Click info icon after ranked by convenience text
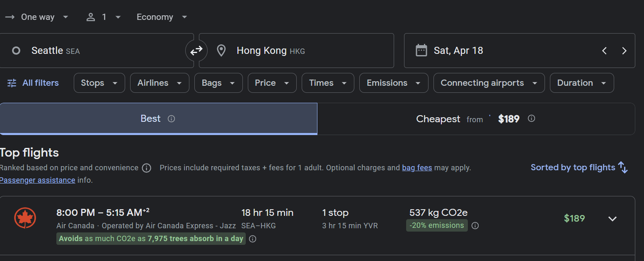 click(146, 168)
